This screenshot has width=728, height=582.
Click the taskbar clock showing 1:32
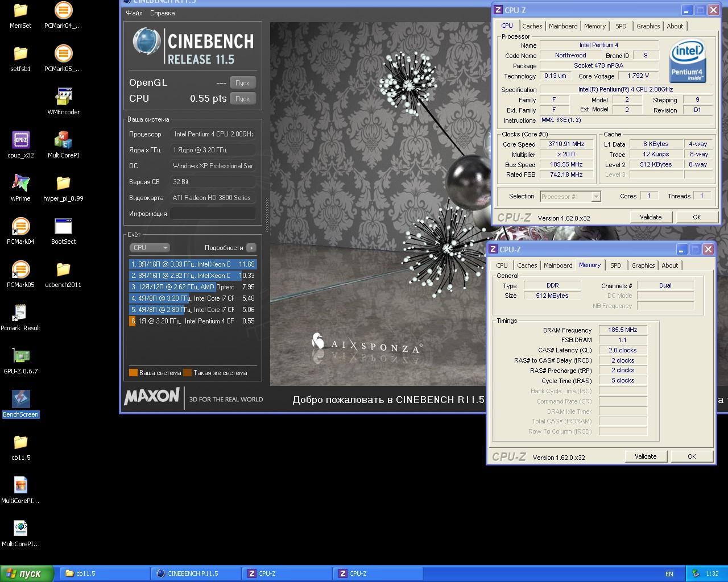[x=712, y=574]
